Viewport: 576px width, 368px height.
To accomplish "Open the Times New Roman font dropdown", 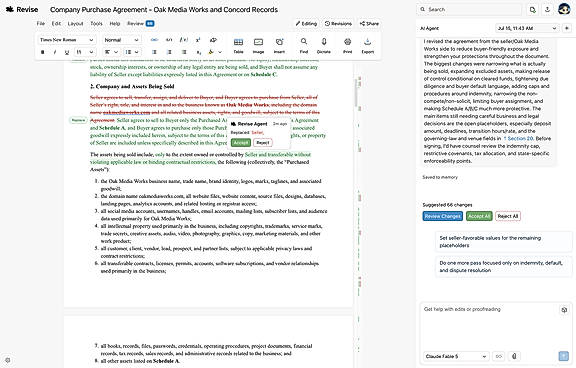I will tap(67, 40).
